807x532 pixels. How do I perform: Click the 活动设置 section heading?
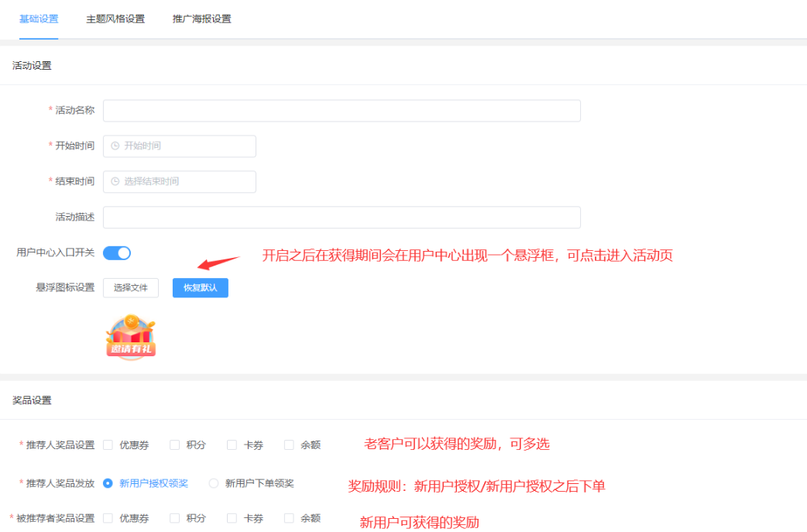[32, 66]
